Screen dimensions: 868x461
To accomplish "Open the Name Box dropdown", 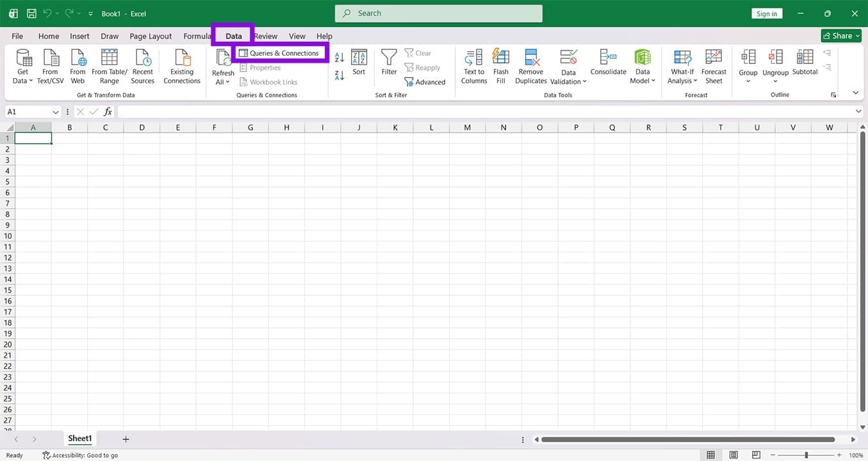I will (56, 111).
